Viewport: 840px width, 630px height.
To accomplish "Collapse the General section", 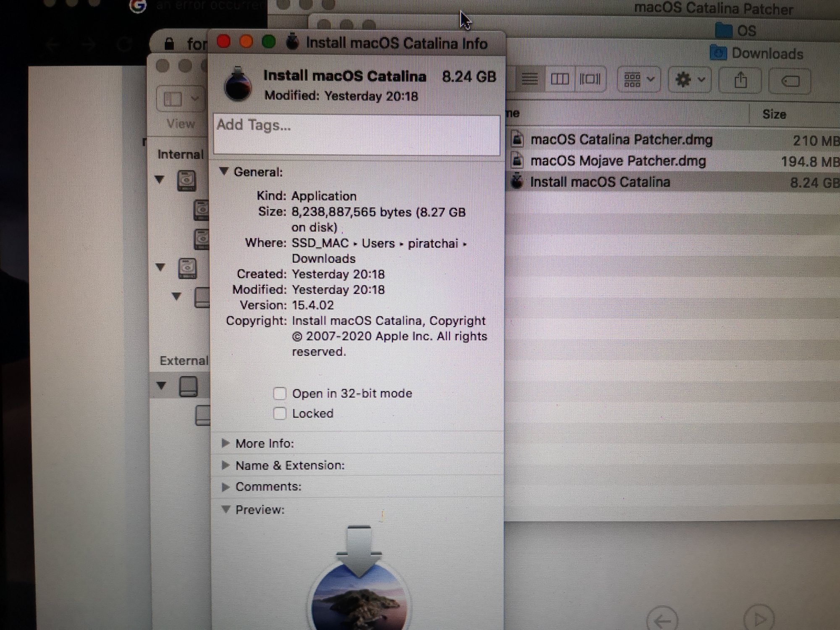I will [x=224, y=171].
